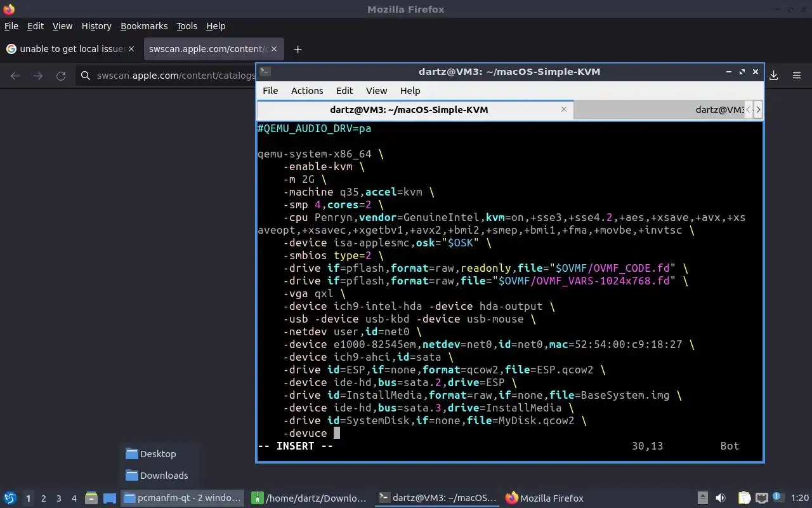Image resolution: width=812 pixels, height=508 pixels.
Task: Open terminal View menu
Action: (x=376, y=91)
